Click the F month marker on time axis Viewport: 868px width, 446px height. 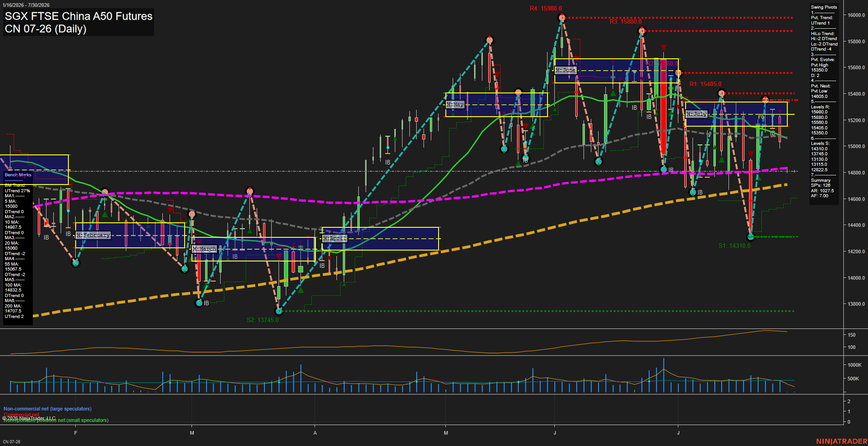click(x=76, y=433)
